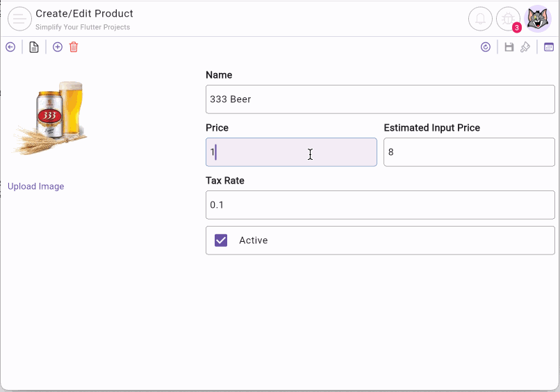The height and width of the screenshot is (392, 560).
Task: Click the clear brush icon
Action: (525, 47)
